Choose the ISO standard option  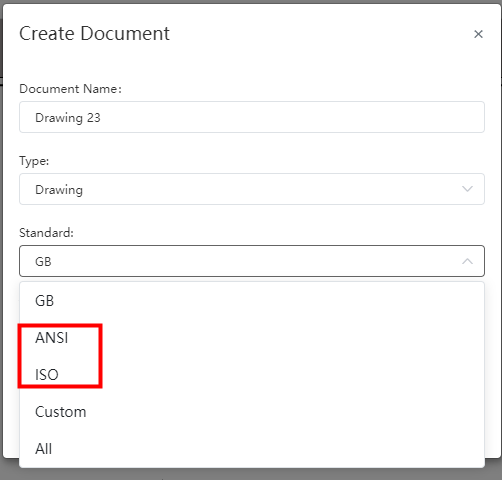click(x=252, y=375)
